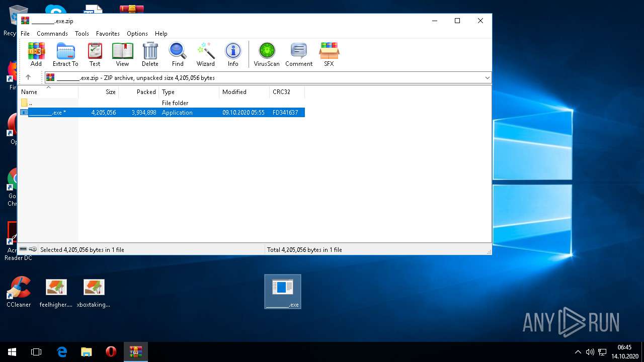Select the Extract To toolbar icon
The image size is (644, 362).
pos(65,54)
